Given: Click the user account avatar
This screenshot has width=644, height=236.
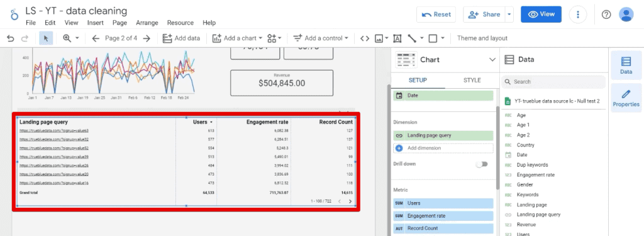Looking at the screenshot, I should (x=626, y=14).
